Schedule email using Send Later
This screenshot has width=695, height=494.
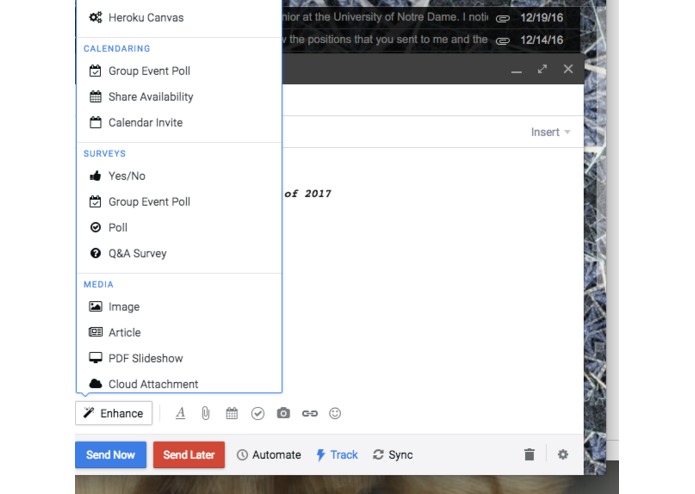point(189,455)
